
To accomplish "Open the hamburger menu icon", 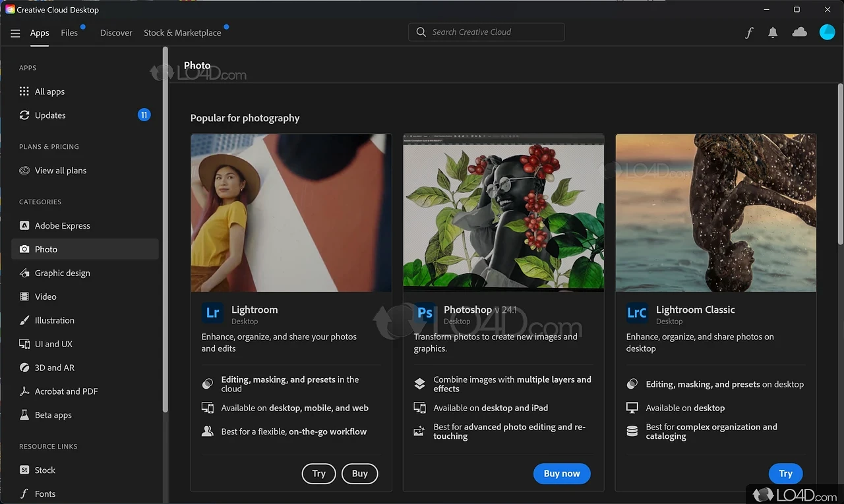I will [15, 33].
